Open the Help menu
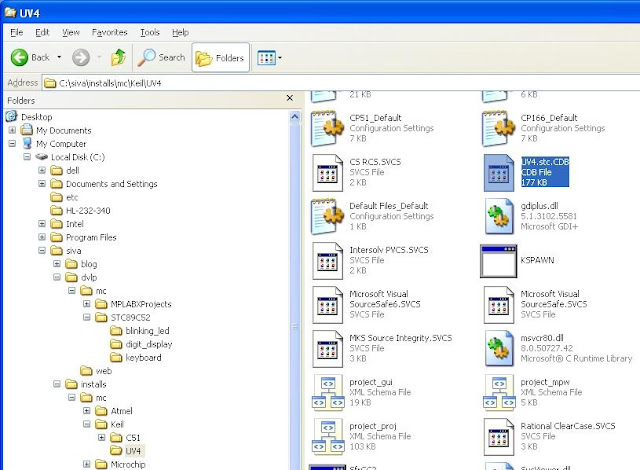The height and width of the screenshot is (470, 640). tap(180, 32)
